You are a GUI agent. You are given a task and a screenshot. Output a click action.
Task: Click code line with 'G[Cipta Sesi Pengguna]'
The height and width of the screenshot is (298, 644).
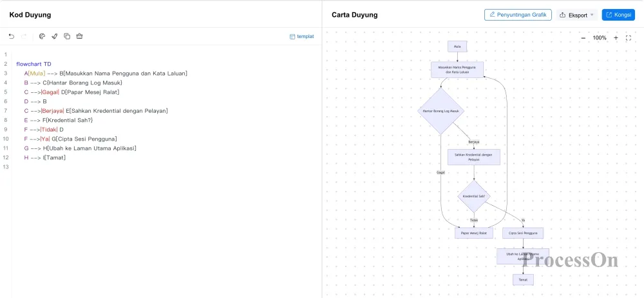(x=70, y=139)
